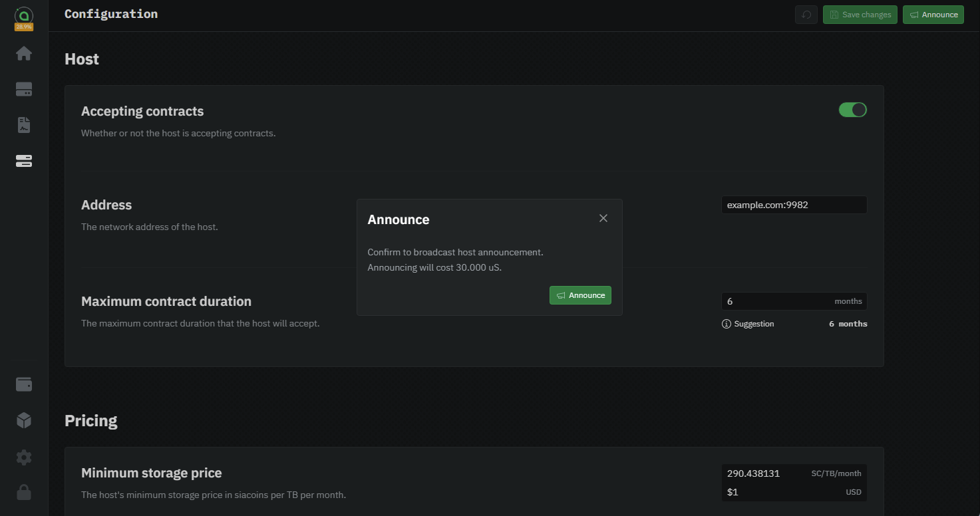Apply the suggested 6 months value

click(848, 324)
